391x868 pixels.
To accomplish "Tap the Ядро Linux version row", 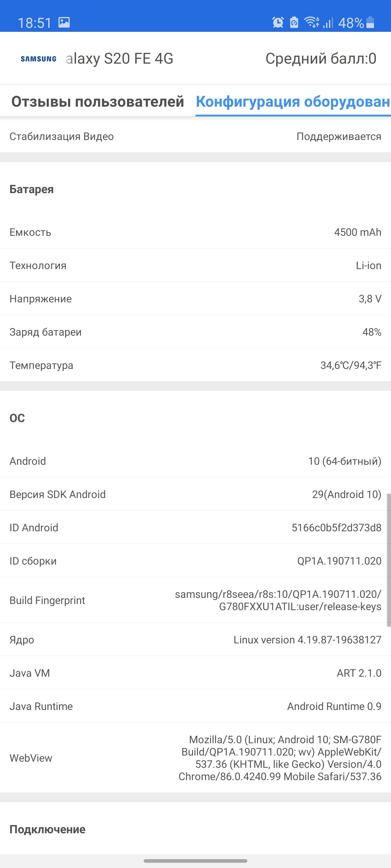I will pos(195,640).
